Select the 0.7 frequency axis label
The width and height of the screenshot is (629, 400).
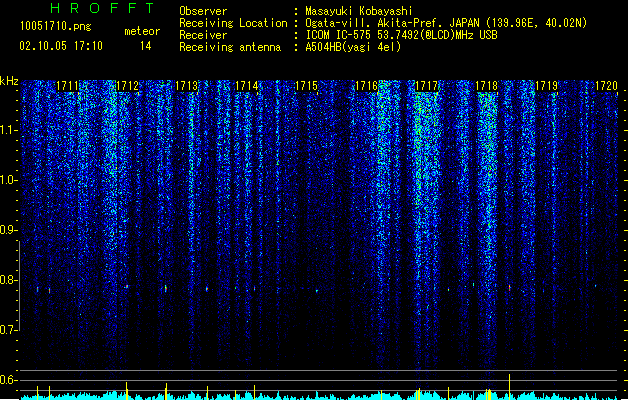[x=8, y=330]
